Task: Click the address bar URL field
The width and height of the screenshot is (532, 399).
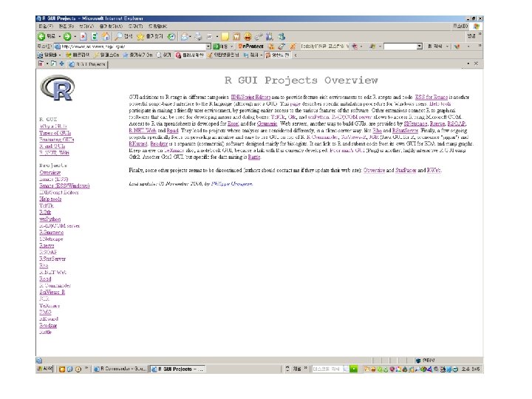Action: [133, 46]
